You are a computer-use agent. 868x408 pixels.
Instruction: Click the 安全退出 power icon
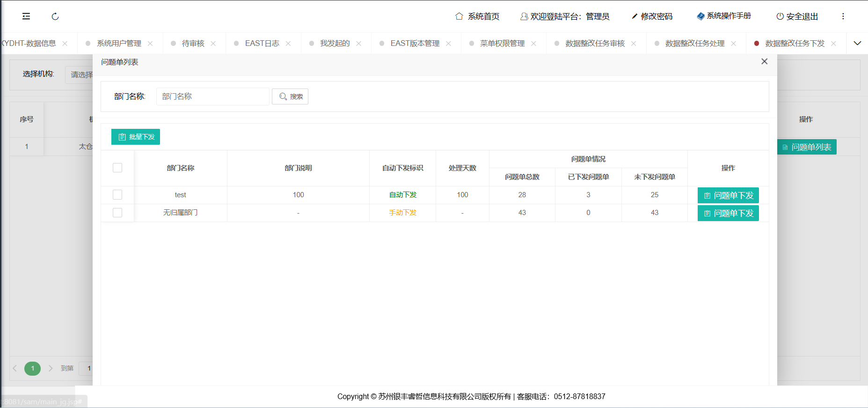pos(780,16)
